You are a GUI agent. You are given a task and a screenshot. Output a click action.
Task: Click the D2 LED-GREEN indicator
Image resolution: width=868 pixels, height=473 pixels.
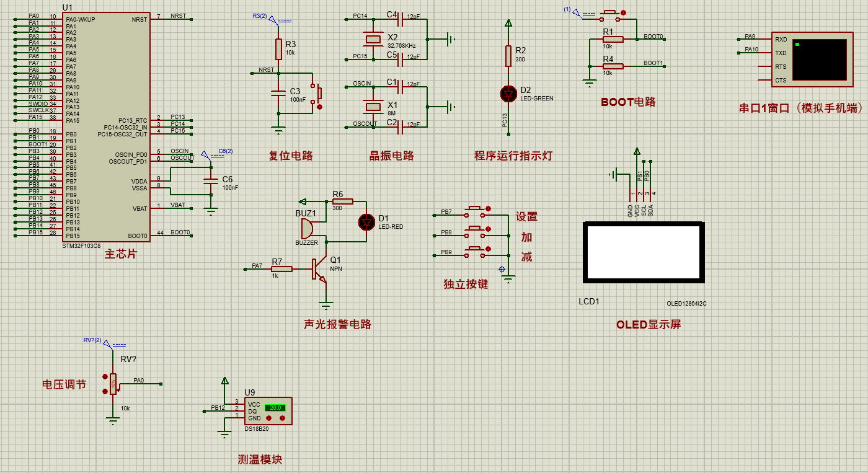tap(508, 94)
